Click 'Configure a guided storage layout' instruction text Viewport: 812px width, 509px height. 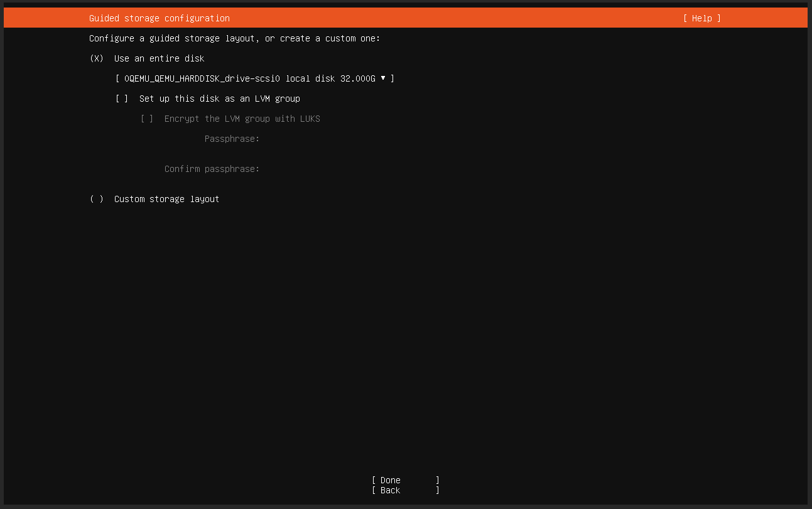tap(235, 38)
